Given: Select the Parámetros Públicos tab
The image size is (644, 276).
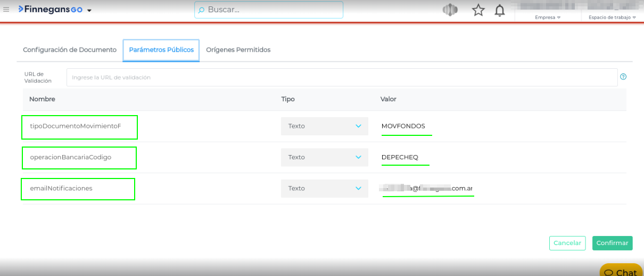Looking at the screenshot, I should [161, 50].
